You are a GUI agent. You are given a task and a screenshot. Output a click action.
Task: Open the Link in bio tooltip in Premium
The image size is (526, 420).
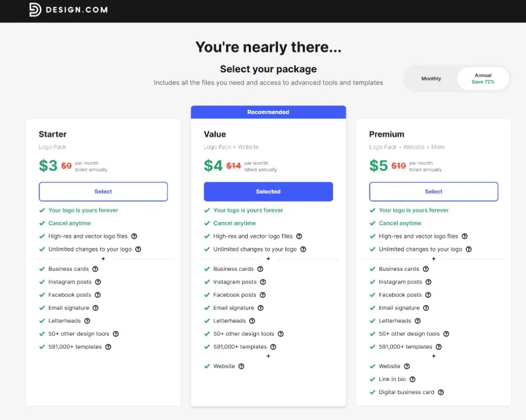[x=412, y=379]
